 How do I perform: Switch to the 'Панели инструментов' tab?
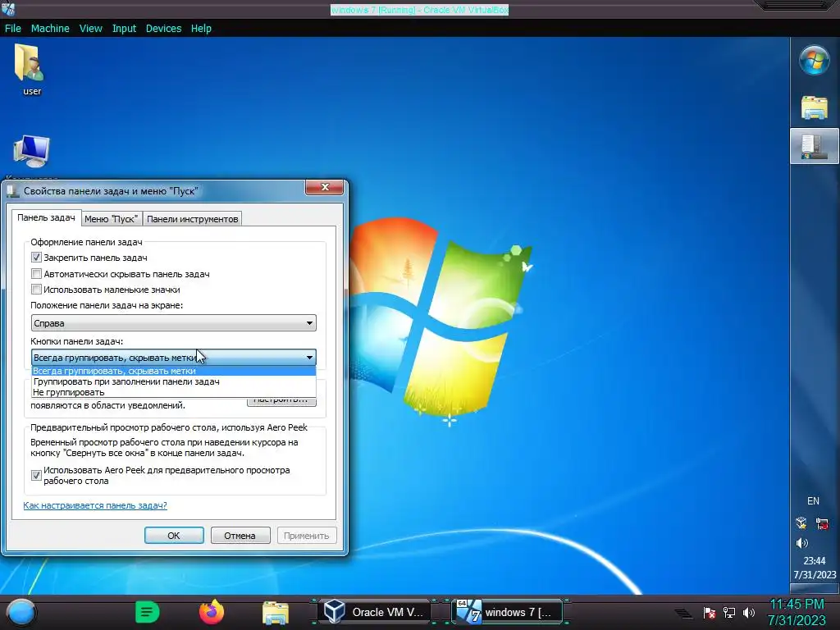[x=192, y=218]
